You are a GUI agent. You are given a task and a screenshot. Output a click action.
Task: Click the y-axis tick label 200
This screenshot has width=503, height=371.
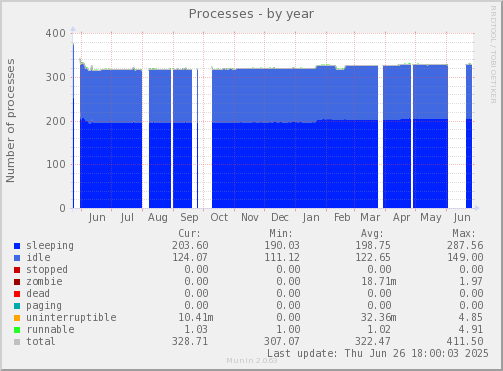coord(56,121)
